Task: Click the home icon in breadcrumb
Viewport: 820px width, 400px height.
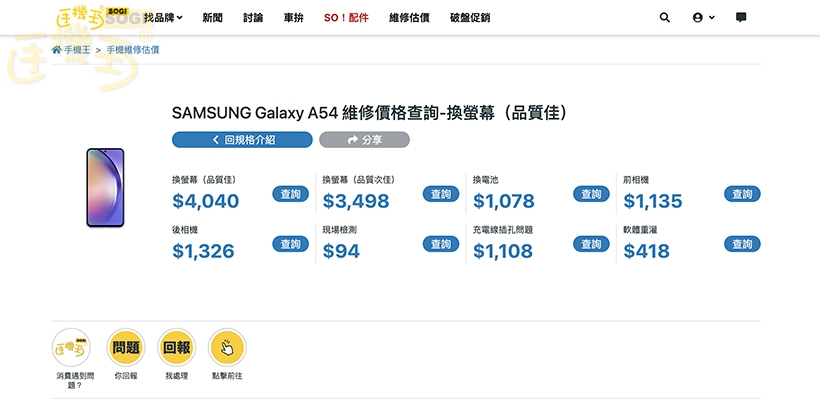Action: 57,49
